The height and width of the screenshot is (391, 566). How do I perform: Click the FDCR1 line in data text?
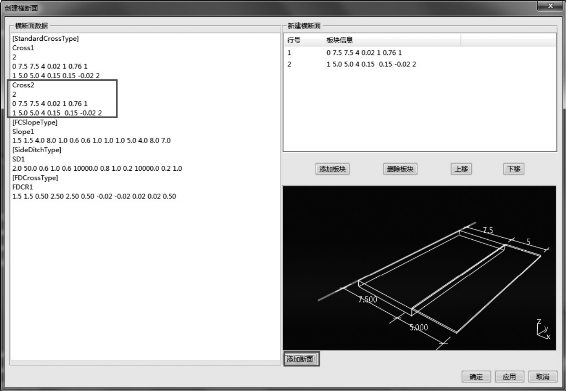pos(22,187)
